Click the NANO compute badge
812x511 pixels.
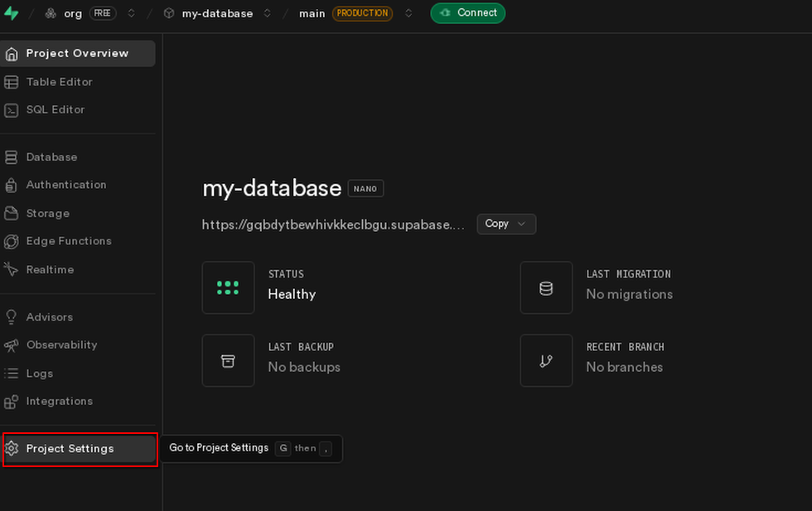pos(365,189)
